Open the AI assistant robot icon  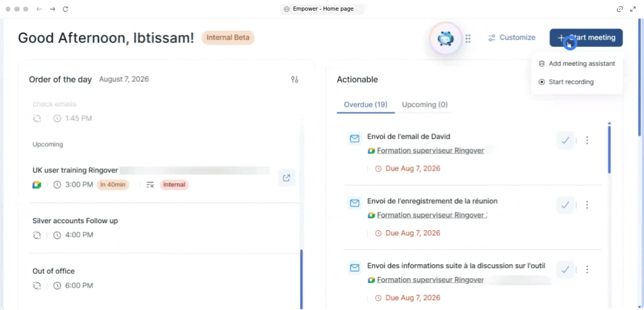pyautogui.click(x=446, y=38)
